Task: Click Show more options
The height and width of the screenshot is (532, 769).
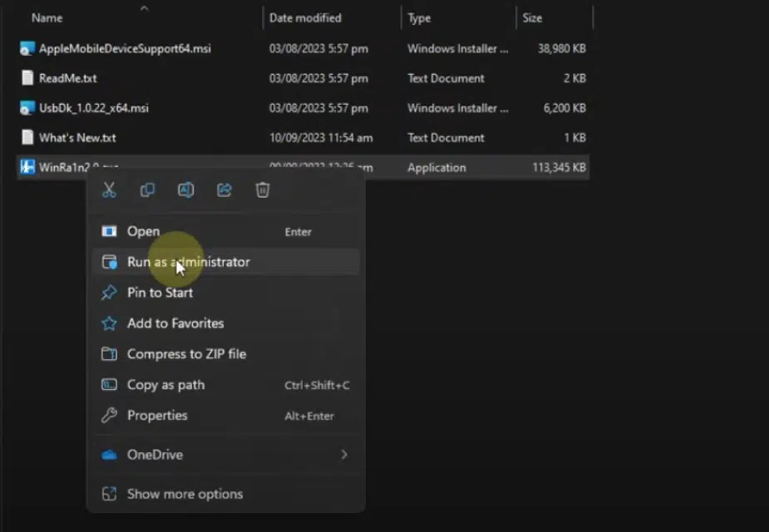Action: point(185,494)
